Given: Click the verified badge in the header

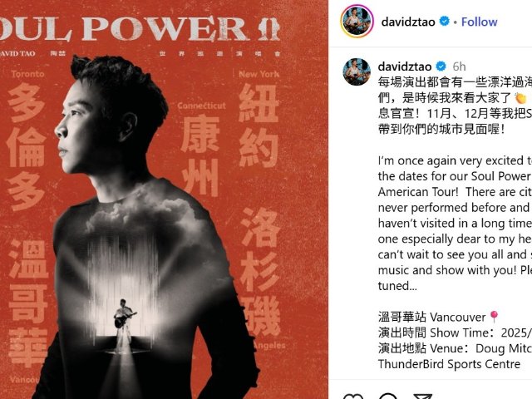Looking at the screenshot, I should 444,22.
